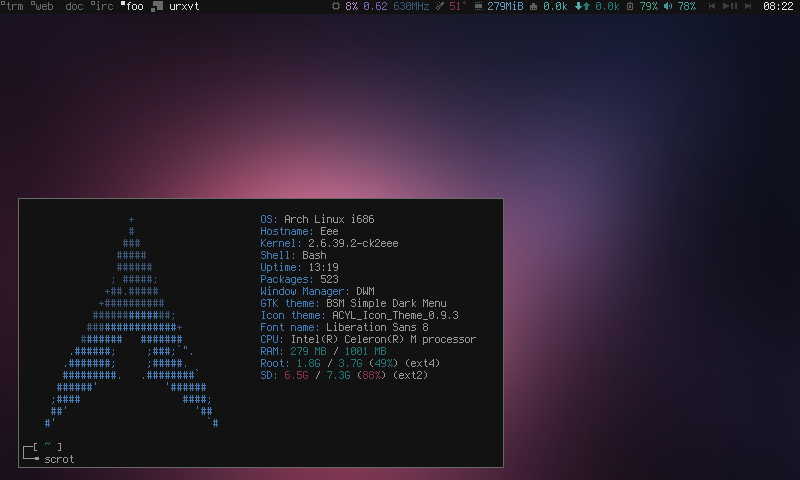This screenshot has width=800, height=480.
Task: Click the urxvt window title
Action: [x=184, y=7]
